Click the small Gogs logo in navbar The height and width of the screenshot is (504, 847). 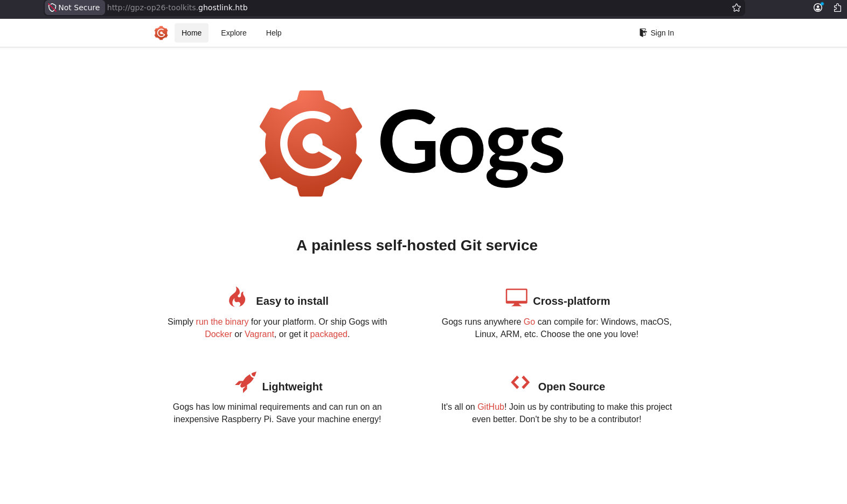pyautogui.click(x=161, y=33)
